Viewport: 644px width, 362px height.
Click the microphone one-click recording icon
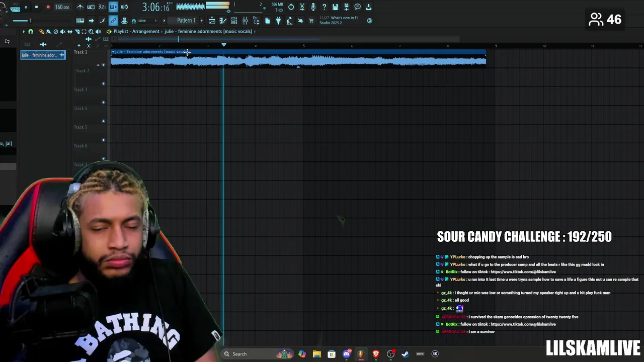313,7
